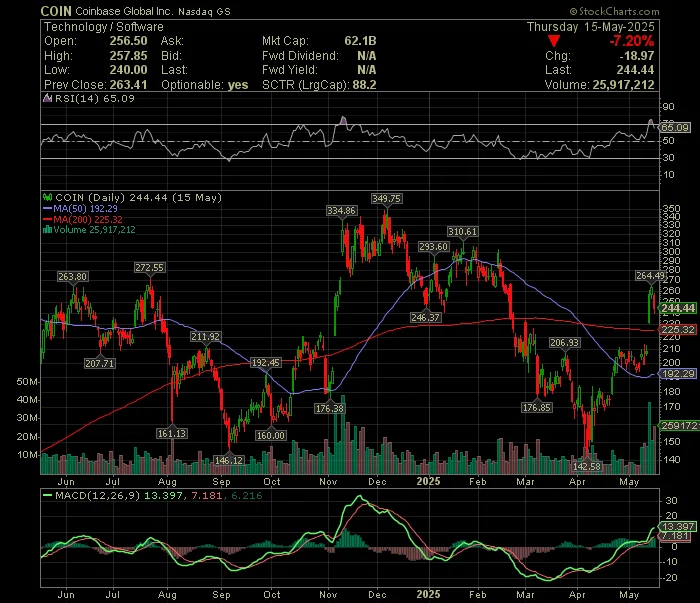
Task: Click the Optionable: yes field
Action: (204, 85)
